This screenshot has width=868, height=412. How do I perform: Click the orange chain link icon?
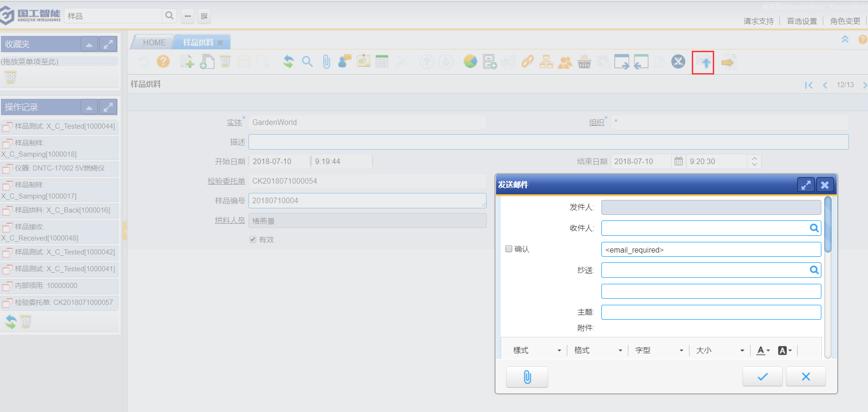527,62
